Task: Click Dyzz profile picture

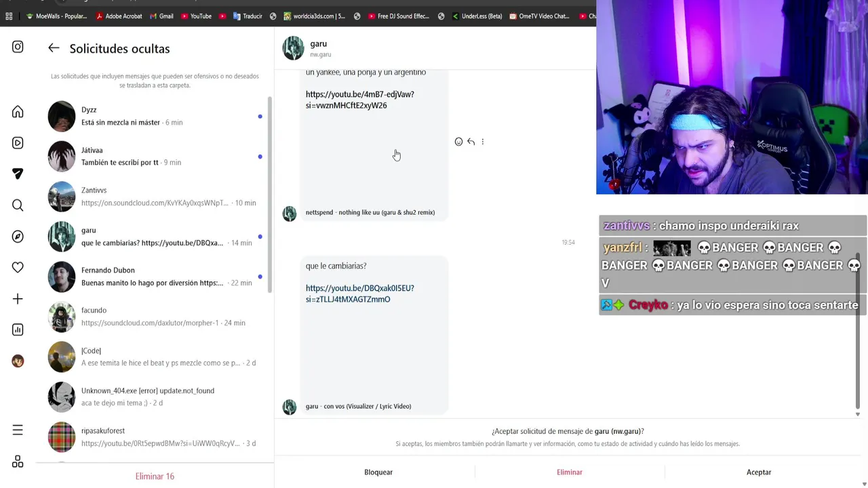Action: (x=61, y=116)
